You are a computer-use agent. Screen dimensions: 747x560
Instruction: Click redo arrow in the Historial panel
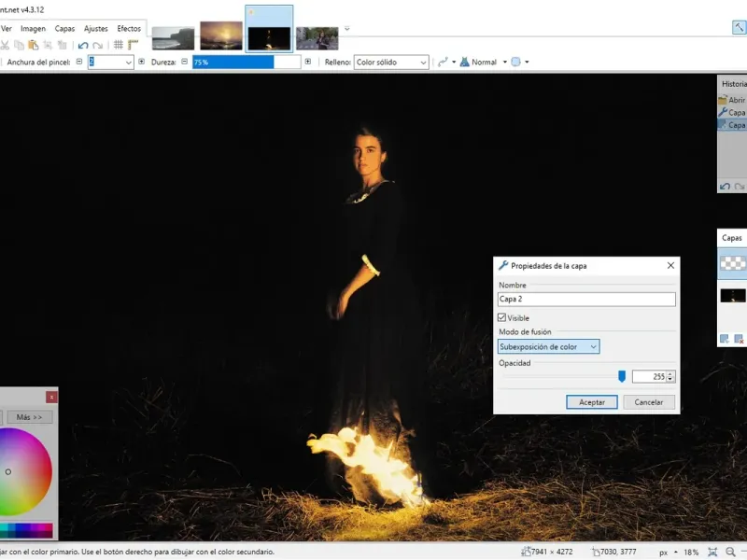740,187
